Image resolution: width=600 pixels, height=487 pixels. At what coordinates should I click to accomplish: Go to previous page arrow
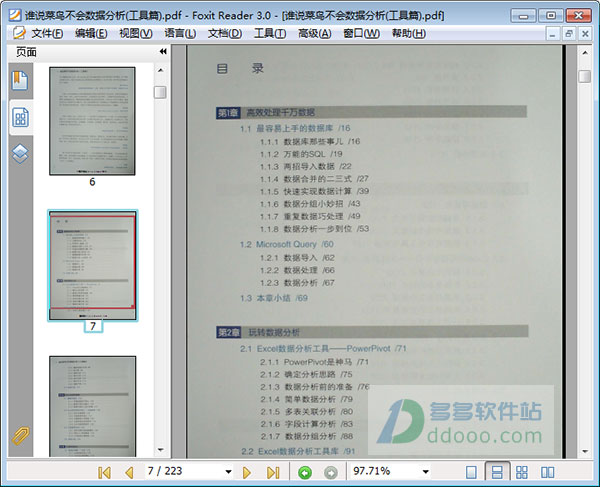click(x=129, y=472)
